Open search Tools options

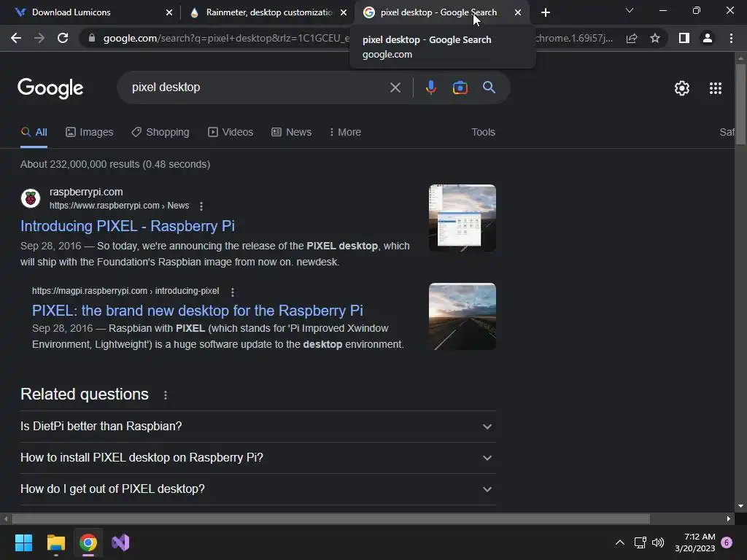tap(483, 133)
